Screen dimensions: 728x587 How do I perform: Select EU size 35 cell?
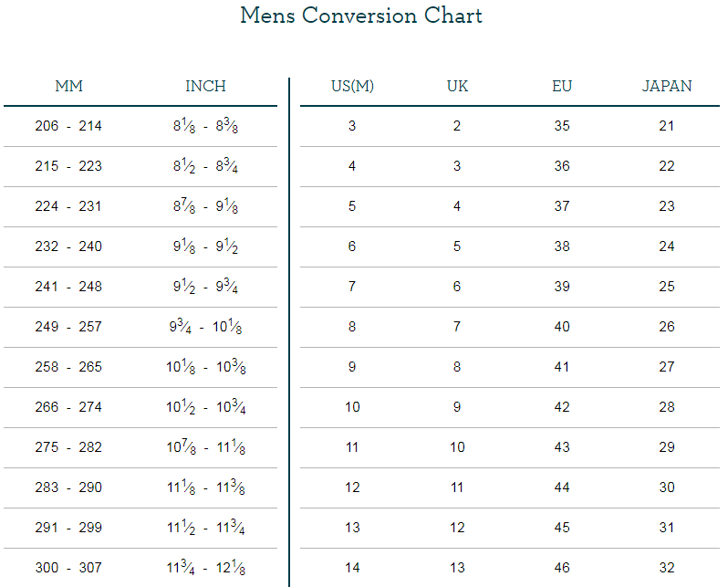click(562, 126)
